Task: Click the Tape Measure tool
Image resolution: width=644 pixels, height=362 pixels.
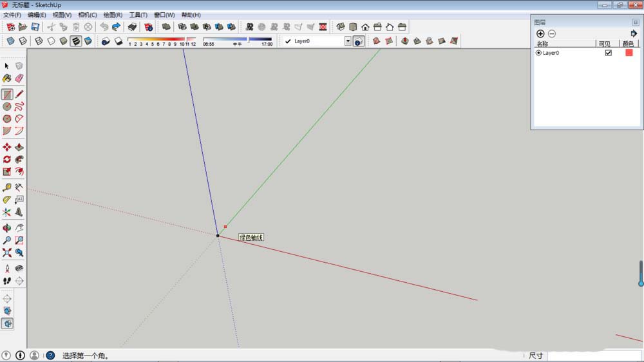Action: (x=7, y=187)
